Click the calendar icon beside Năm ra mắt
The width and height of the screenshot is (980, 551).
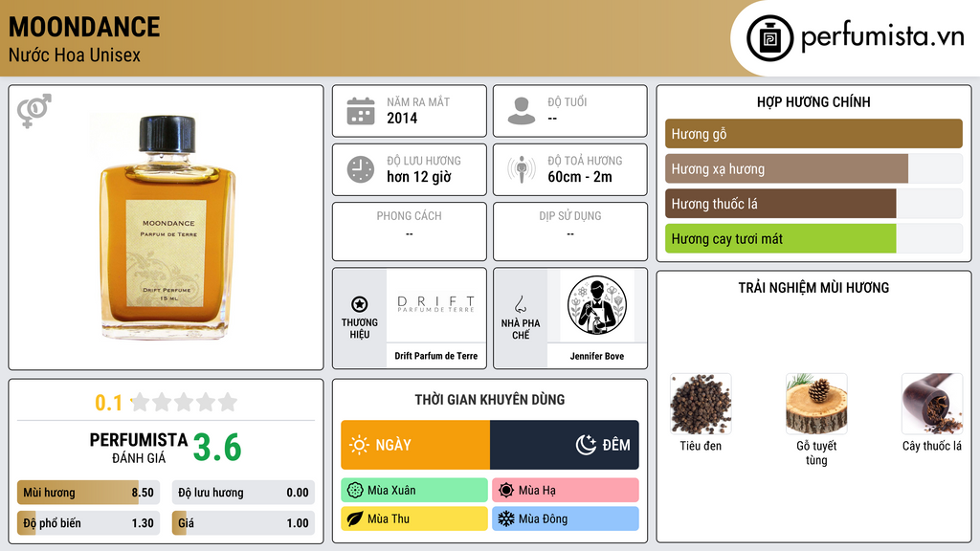tap(361, 111)
